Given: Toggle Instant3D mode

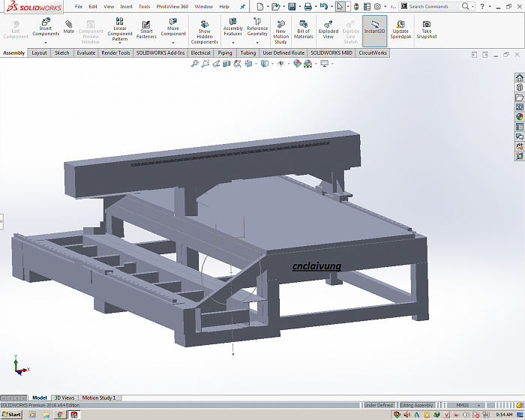Looking at the screenshot, I should [x=374, y=31].
